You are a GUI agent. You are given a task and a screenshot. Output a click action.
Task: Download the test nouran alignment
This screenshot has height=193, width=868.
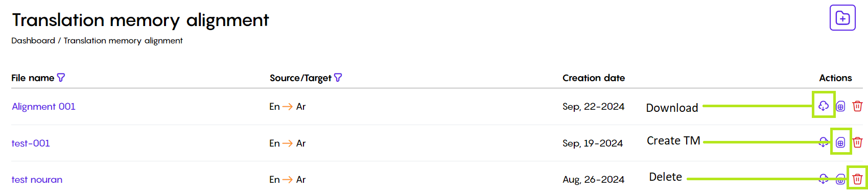click(x=823, y=179)
